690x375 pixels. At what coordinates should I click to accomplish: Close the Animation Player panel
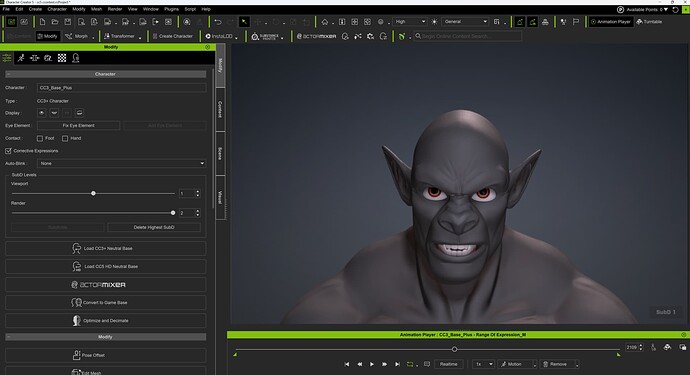(x=683, y=335)
